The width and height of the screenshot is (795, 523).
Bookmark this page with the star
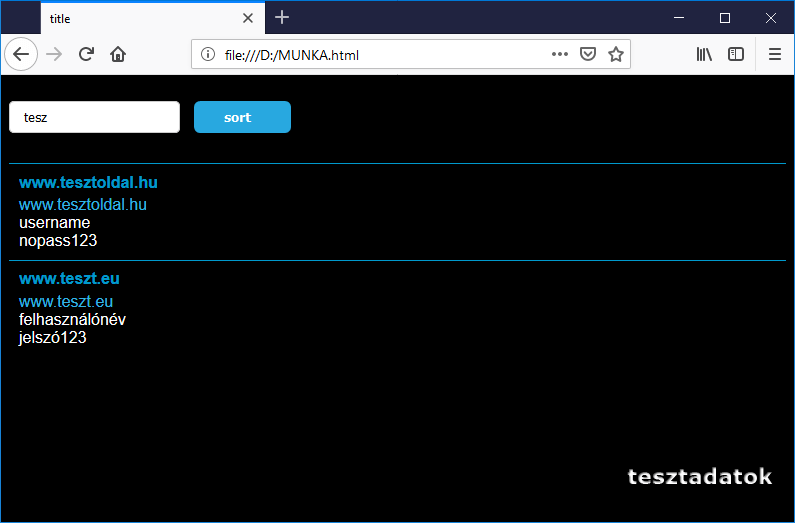coord(616,54)
